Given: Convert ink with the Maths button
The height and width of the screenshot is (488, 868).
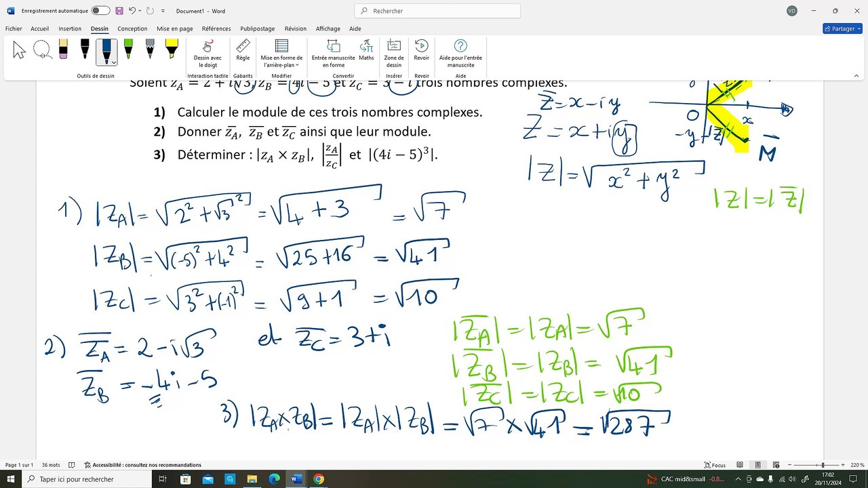Looking at the screenshot, I should tap(366, 50).
